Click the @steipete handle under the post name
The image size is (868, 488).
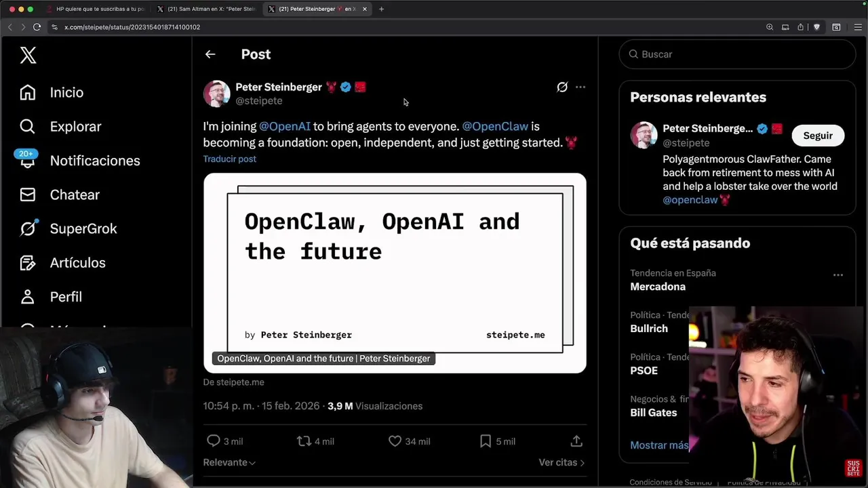tap(258, 100)
